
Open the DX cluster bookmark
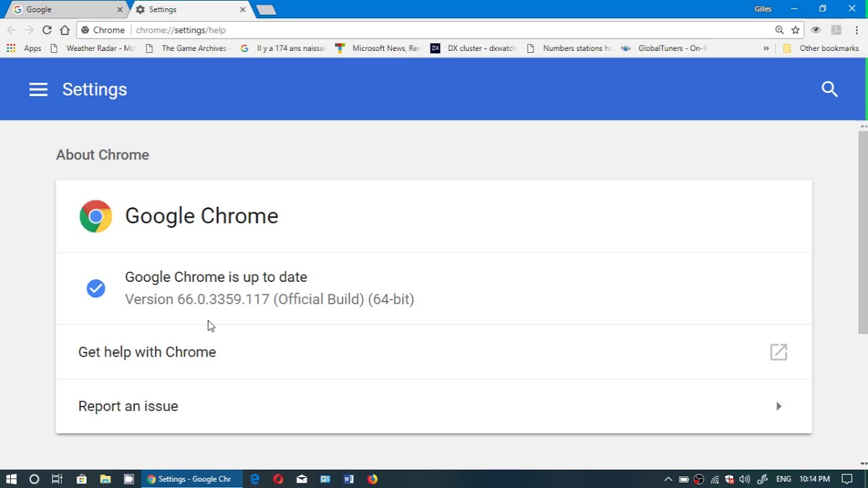click(x=474, y=48)
